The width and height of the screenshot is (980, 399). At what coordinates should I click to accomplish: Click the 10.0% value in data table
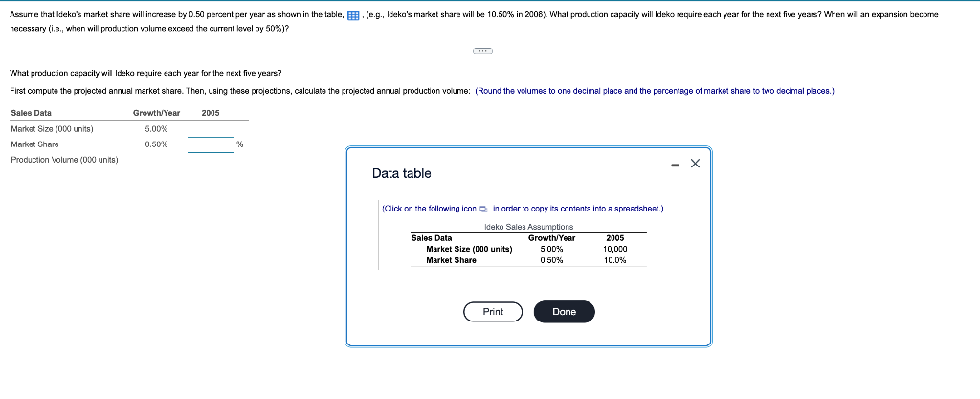point(615,260)
